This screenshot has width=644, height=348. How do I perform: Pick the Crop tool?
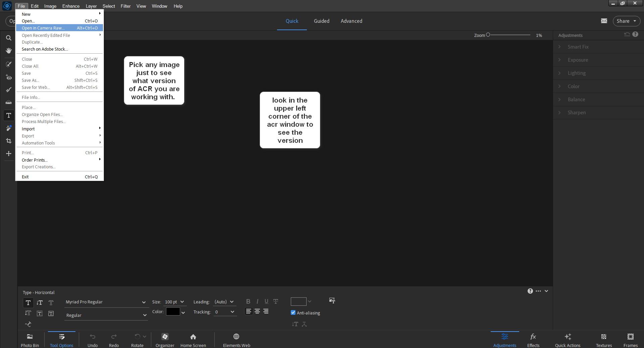tap(9, 141)
